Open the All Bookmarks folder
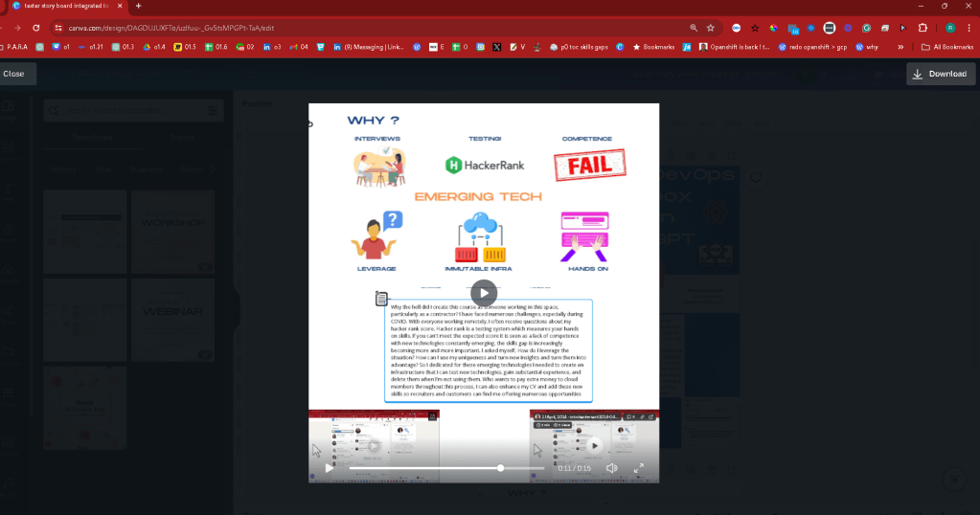 (x=947, y=47)
